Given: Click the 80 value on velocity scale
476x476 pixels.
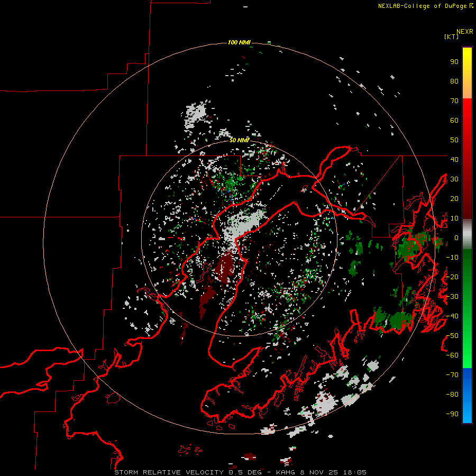Looking at the screenshot, I should click(454, 81).
